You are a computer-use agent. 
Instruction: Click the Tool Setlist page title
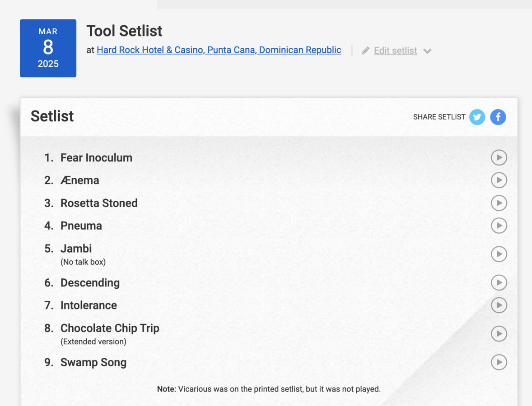click(x=124, y=31)
